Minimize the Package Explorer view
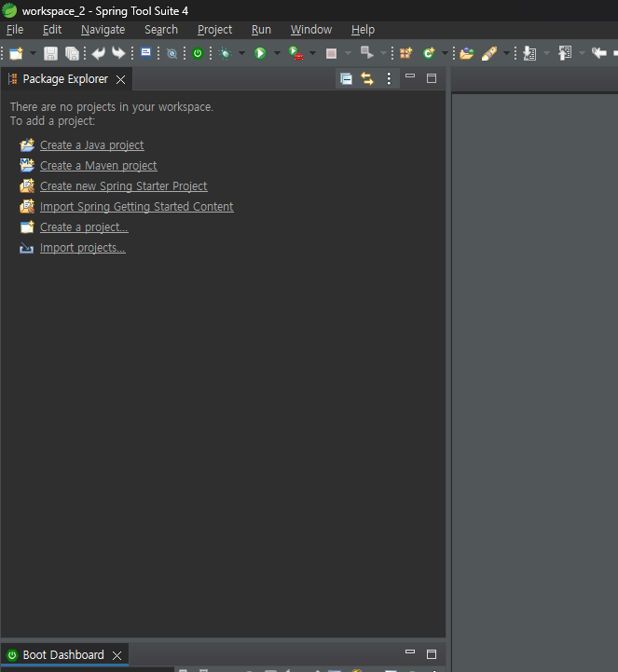 coord(410,76)
